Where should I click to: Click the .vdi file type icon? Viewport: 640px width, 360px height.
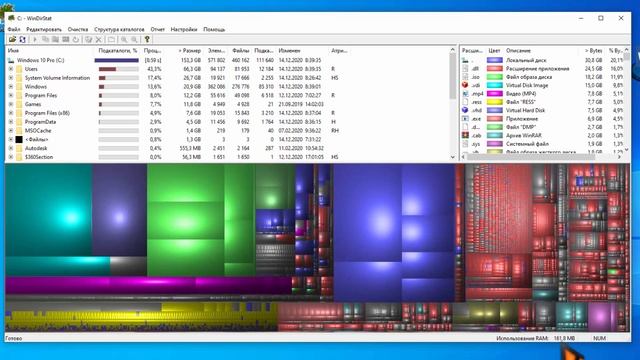[x=465, y=85]
